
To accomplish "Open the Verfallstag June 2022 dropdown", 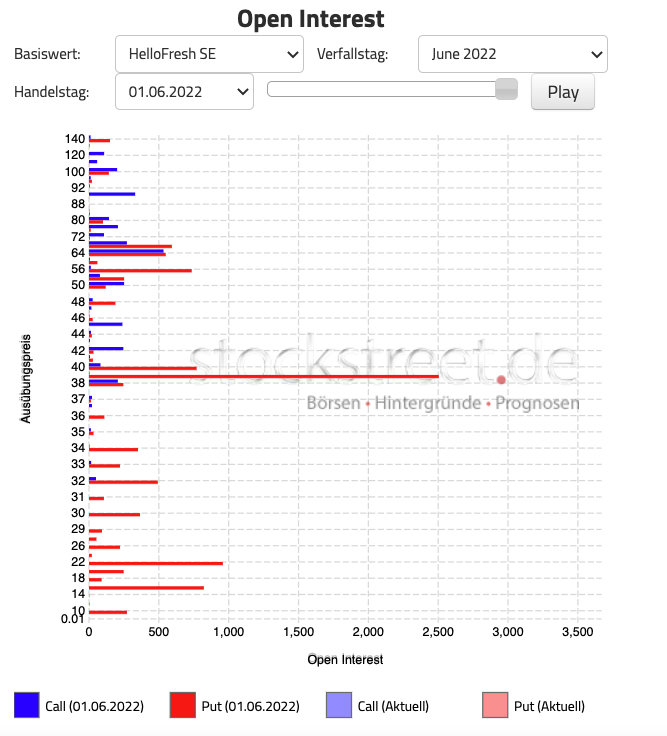I will tap(513, 54).
